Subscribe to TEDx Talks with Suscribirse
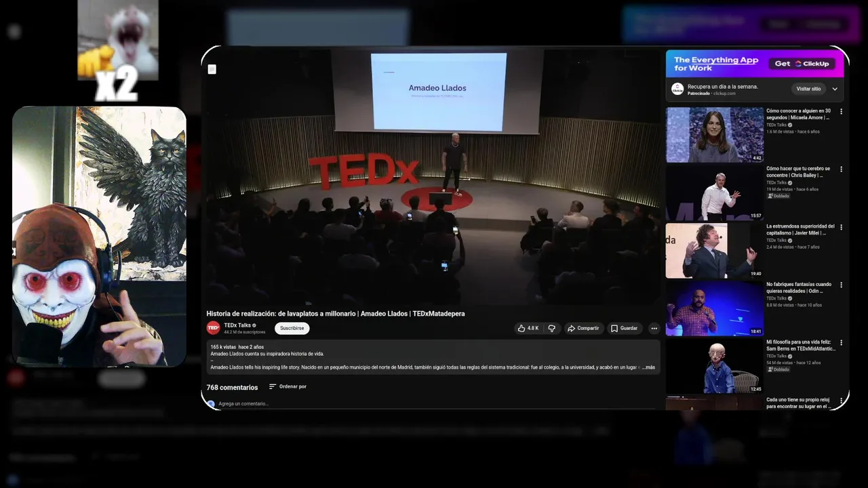 (292, 328)
